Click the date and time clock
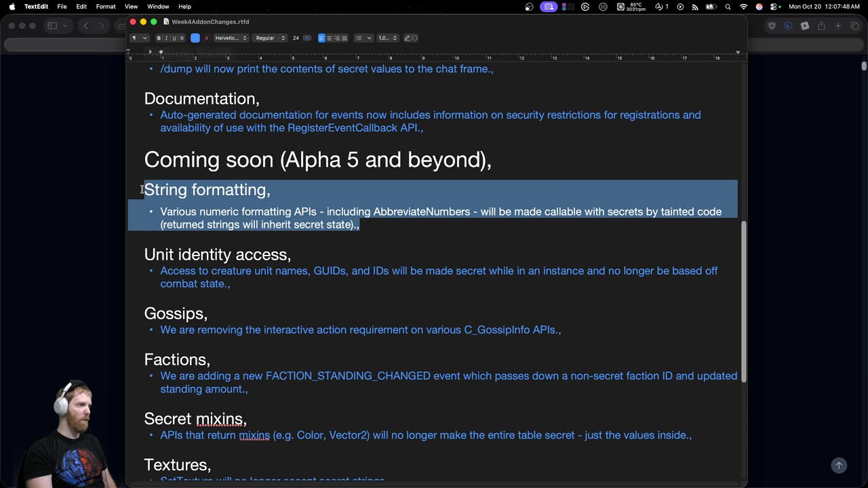Viewport: 868px width, 488px height. point(825,6)
